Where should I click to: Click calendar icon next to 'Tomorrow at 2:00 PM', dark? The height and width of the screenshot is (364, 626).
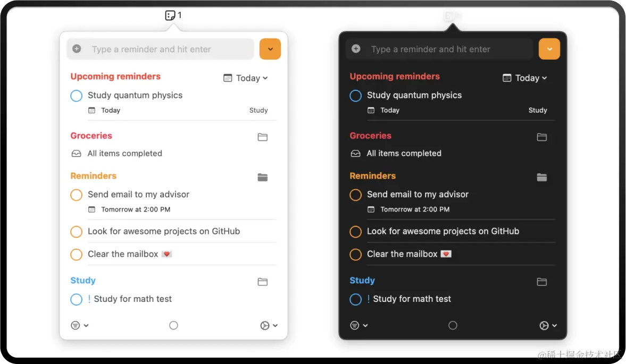[x=371, y=210]
